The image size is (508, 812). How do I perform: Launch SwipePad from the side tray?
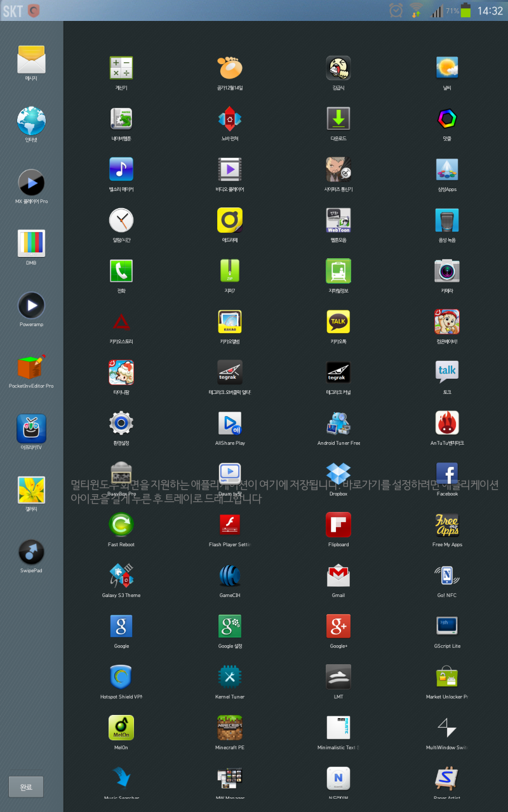point(31,552)
